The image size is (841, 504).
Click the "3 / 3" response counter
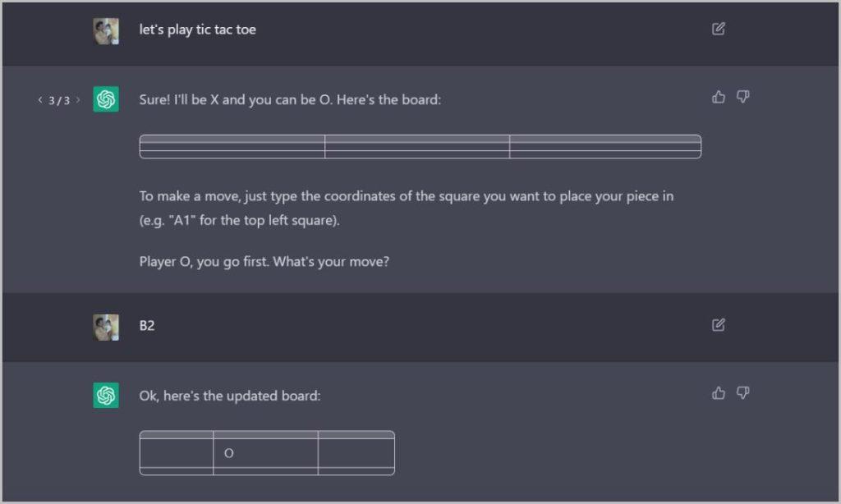pyautogui.click(x=59, y=100)
